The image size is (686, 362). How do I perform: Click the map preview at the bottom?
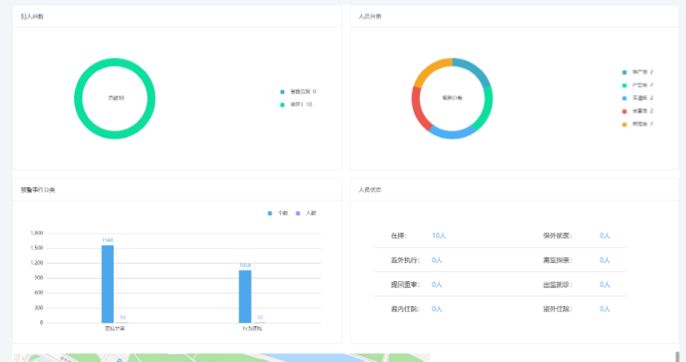click(x=221, y=358)
